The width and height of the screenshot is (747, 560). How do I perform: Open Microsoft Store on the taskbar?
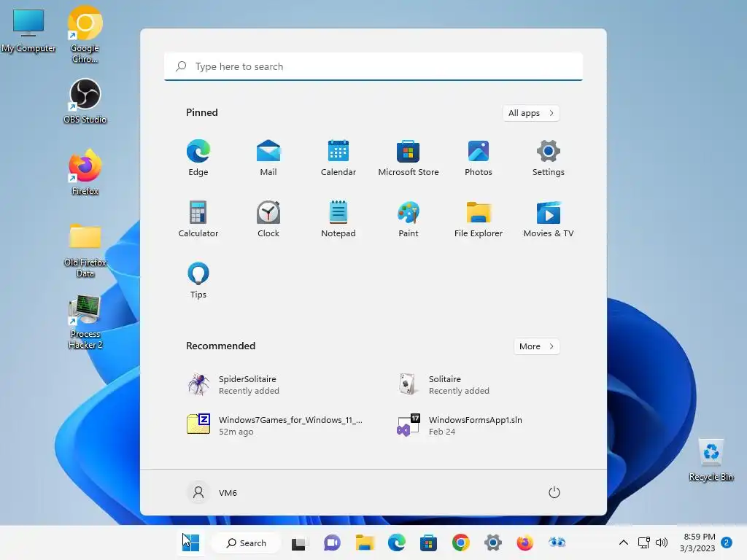tap(428, 542)
